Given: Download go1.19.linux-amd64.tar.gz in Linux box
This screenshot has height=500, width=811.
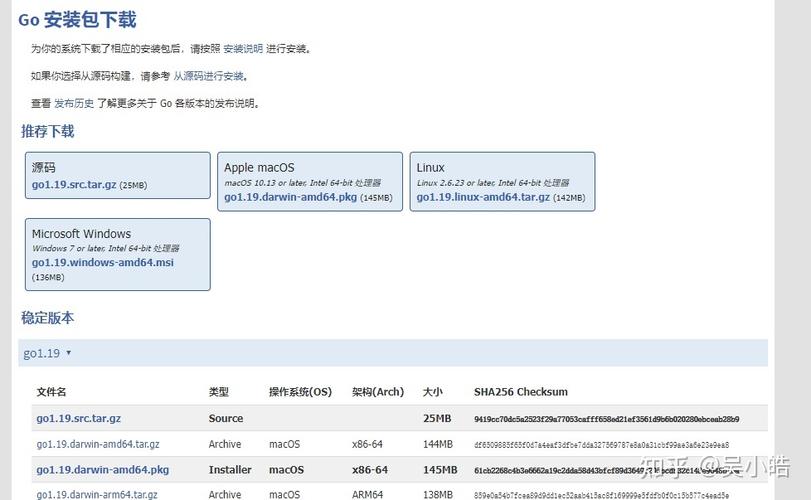Looking at the screenshot, I should click(483, 197).
